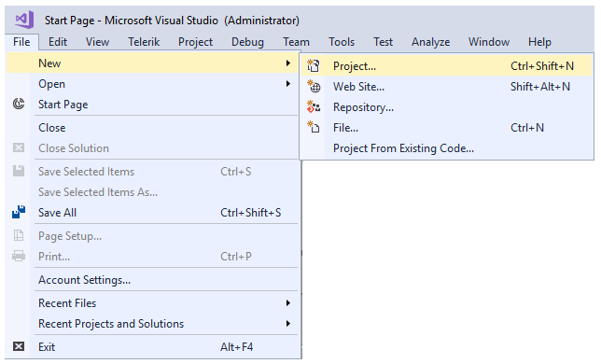Choose Save Selected Items As... entry
The height and width of the screenshot is (364, 601).
coord(152,192)
